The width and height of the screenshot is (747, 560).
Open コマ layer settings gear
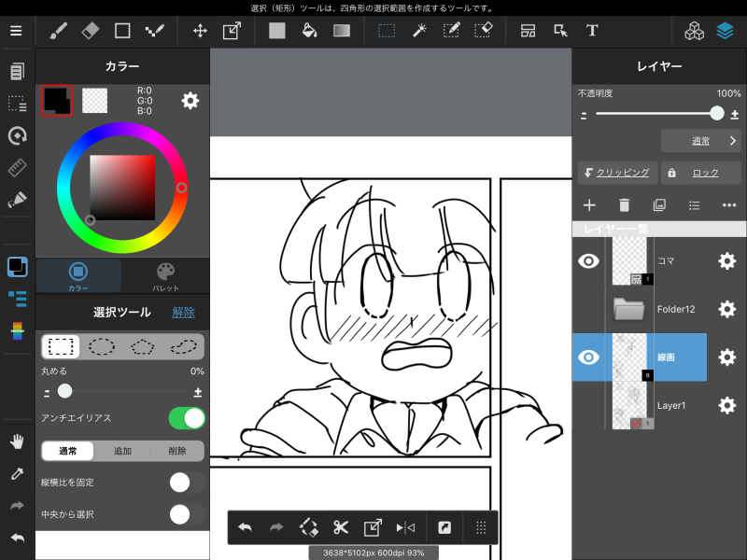(727, 261)
